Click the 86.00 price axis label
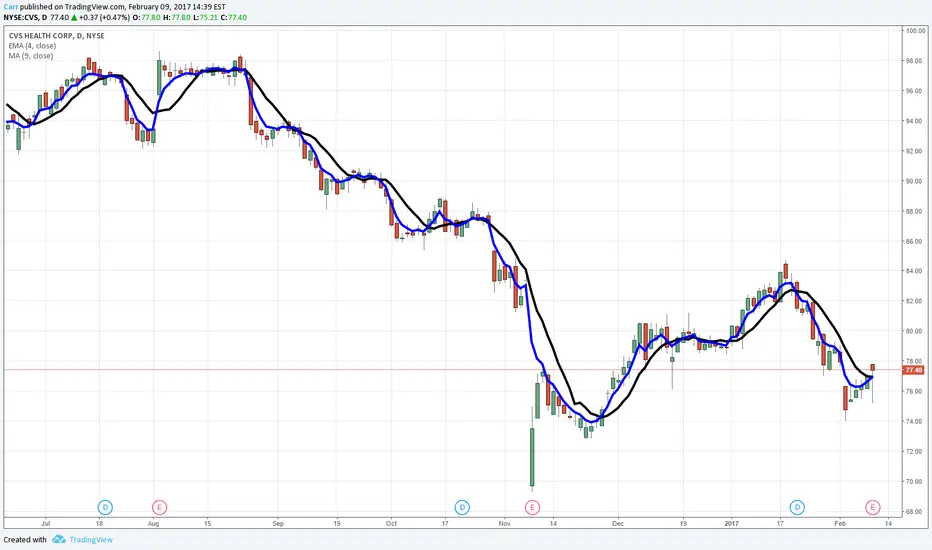 click(x=915, y=241)
